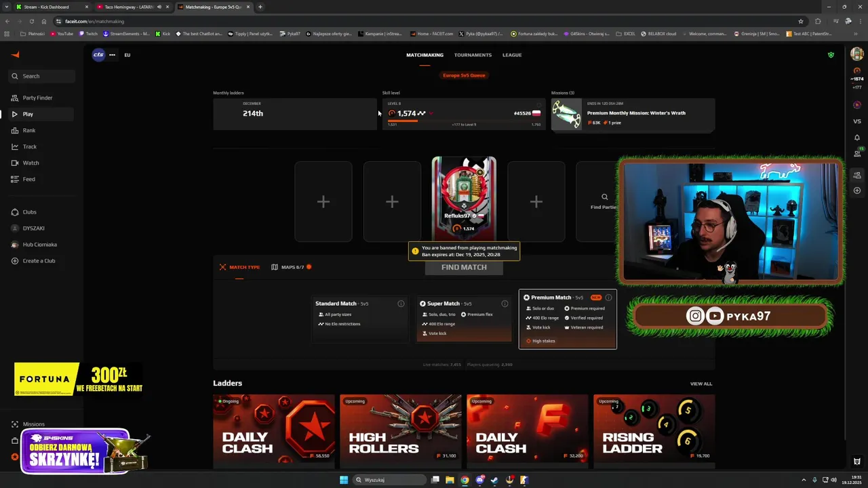Open the notifications bell
Screen dimensions: 868x488
click(857, 138)
